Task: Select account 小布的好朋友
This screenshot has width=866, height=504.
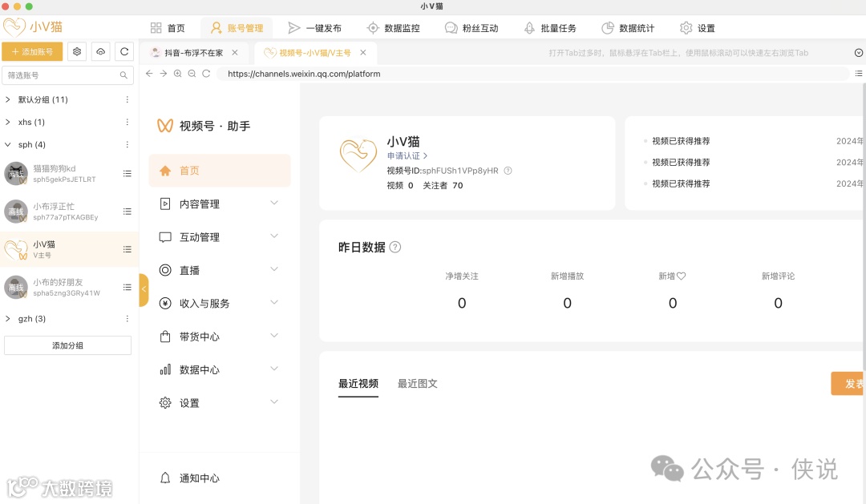Action: click(67, 287)
